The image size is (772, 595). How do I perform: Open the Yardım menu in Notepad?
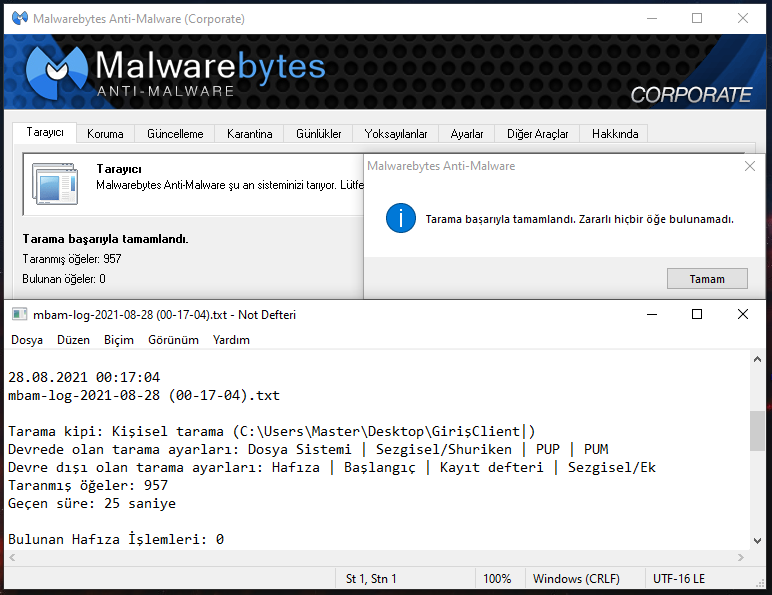[231, 340]
